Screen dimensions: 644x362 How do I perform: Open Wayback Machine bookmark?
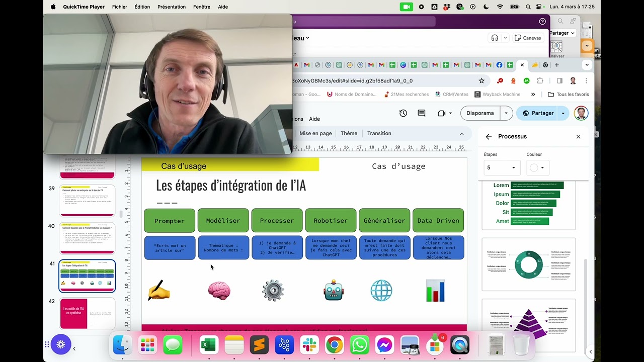click(497, 94)
